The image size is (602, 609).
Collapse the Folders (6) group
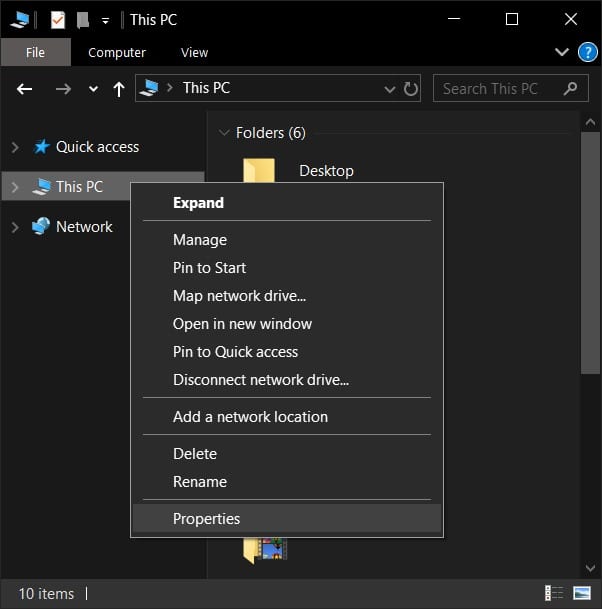[223, 133]
